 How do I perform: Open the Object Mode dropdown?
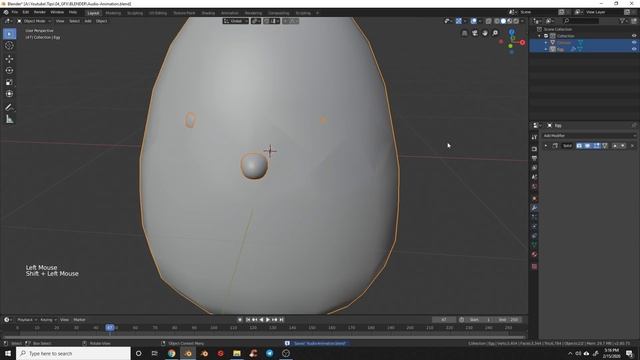click(x=34, y=21)
